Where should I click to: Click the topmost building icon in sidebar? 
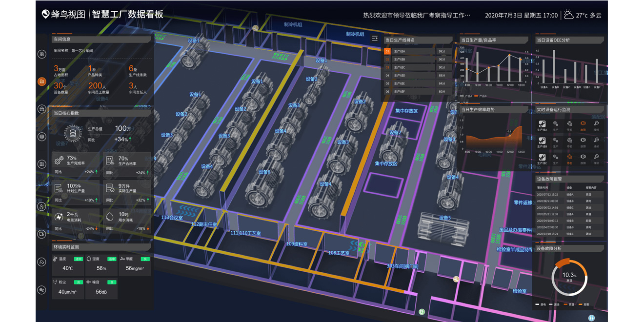pyautogui.click(x=42, y=54)
